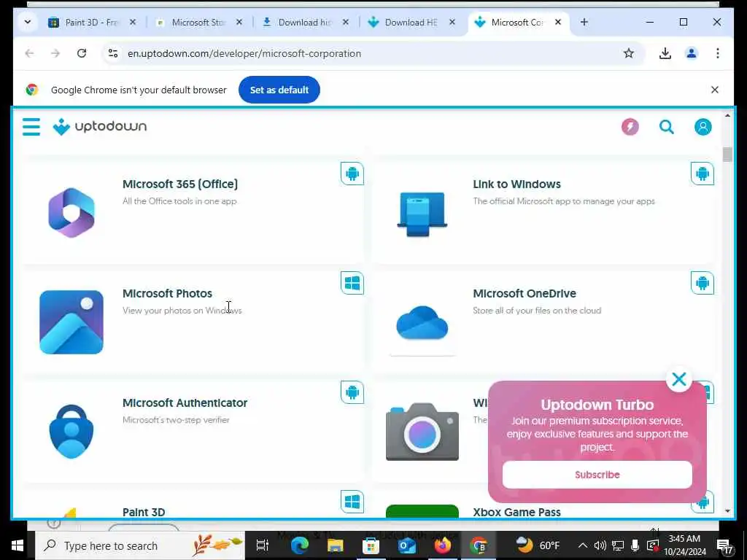The image size is (747, 560).
Task: Open File Explorer from taskbar
Action: [x=335, y=545]
